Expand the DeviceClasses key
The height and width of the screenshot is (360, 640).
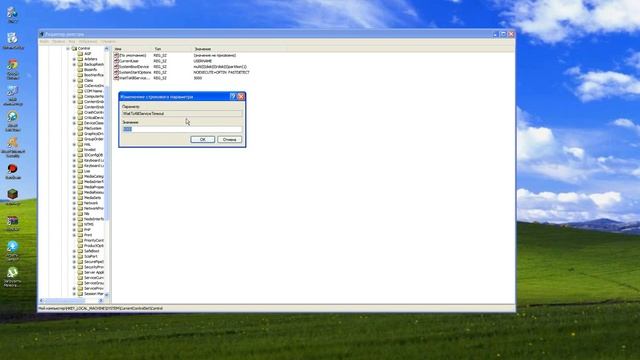click(x=74, y=123)
